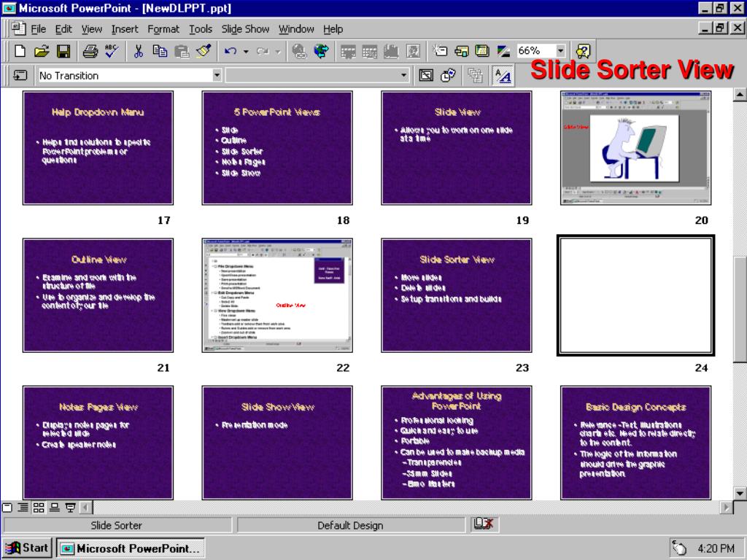Select slide 17 Help Dropdown Menu

[98, 148]
